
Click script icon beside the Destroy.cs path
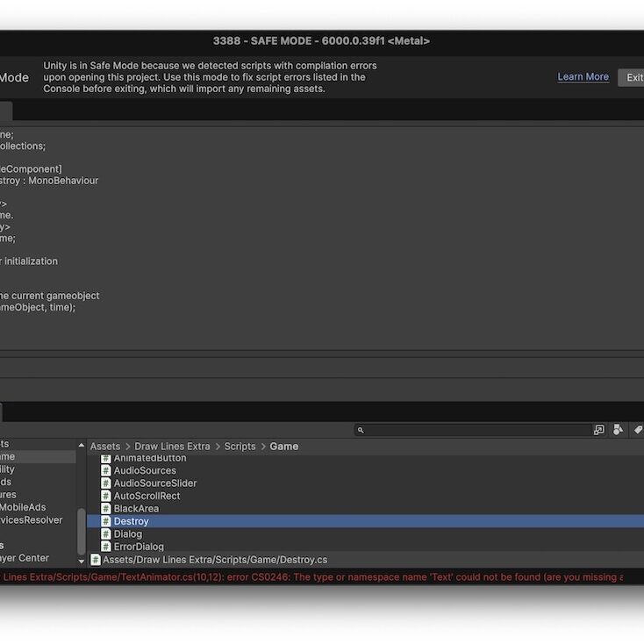point(96,560)
